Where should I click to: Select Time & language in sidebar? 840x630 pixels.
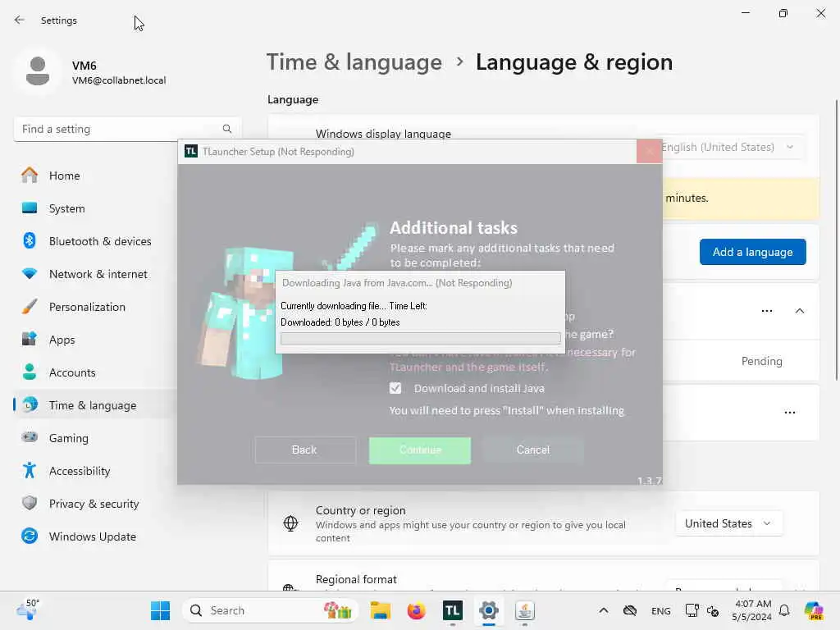[x=94, y=405]
